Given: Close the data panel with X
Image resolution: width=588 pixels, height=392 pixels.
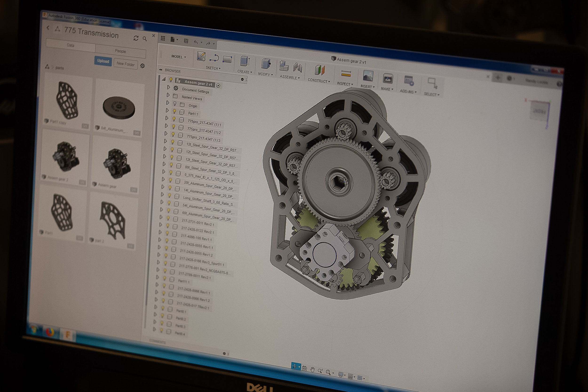Looking at the screenshot, I should (154, 36).
